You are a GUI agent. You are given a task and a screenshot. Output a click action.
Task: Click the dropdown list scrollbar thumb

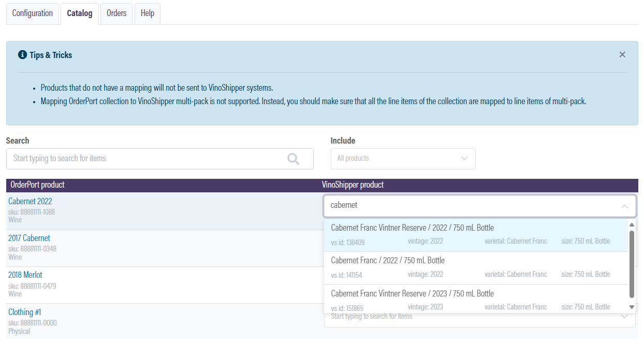(632, 264)
